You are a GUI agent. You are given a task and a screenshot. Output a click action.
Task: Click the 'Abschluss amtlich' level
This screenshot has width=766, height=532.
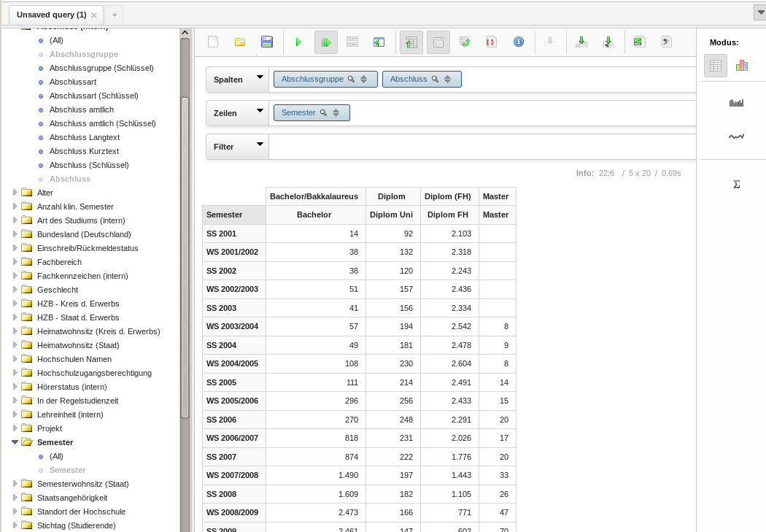pos(82,110)
